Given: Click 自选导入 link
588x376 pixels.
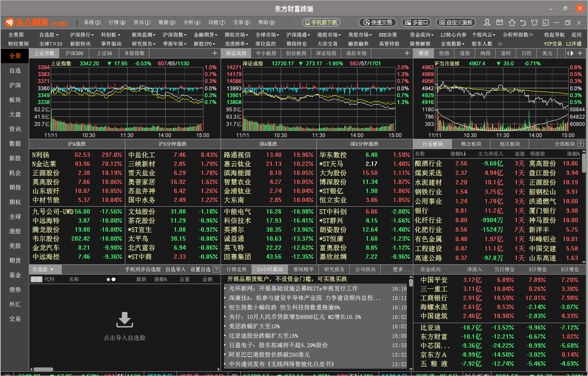Looking at the screenshot, I should point(176,269).
